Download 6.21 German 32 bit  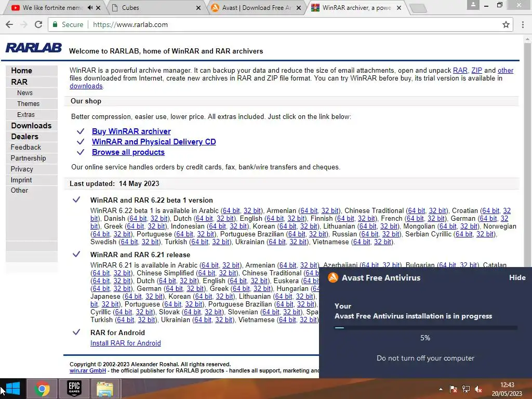195,288
